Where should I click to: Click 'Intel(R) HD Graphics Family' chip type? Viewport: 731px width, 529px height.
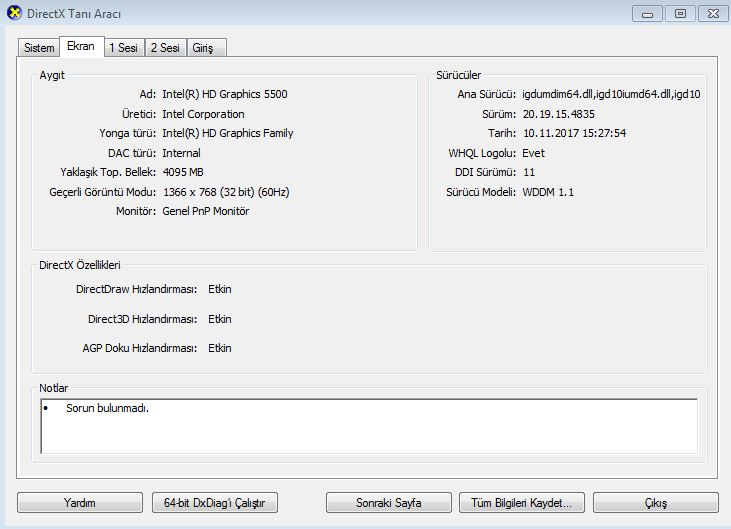tap(228, 133)
